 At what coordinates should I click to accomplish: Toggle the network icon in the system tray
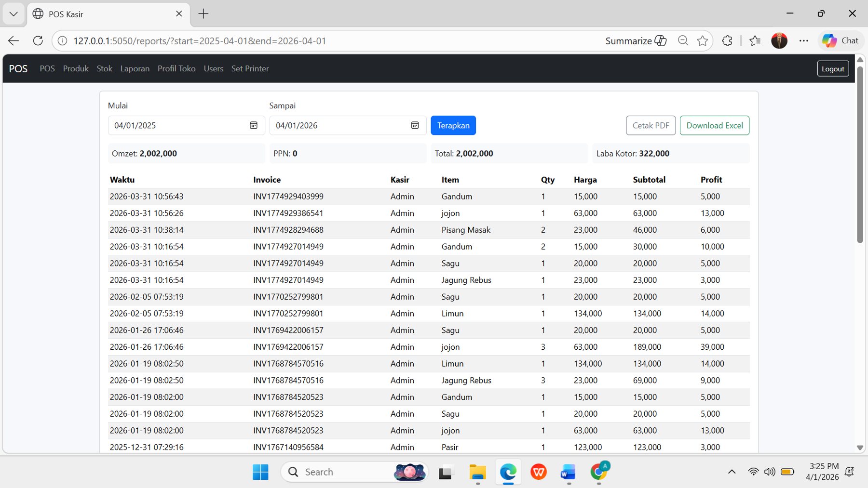click(753, 472)
